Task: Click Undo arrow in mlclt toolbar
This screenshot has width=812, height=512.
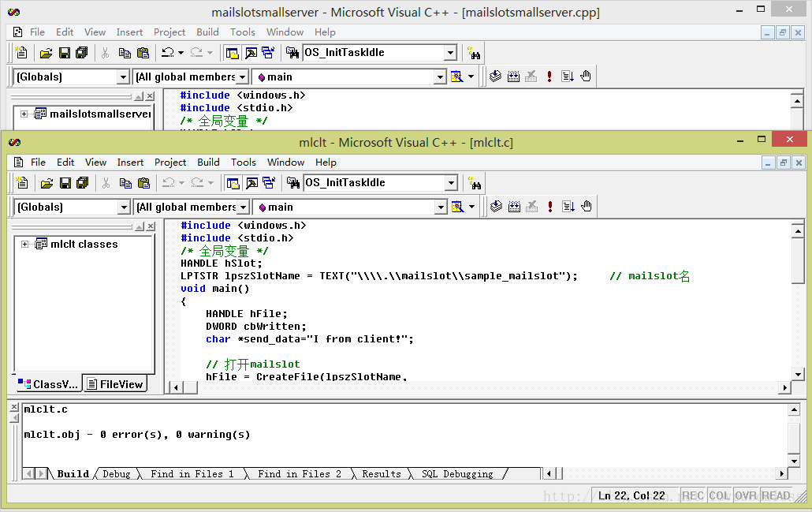Action: [168, 182]
